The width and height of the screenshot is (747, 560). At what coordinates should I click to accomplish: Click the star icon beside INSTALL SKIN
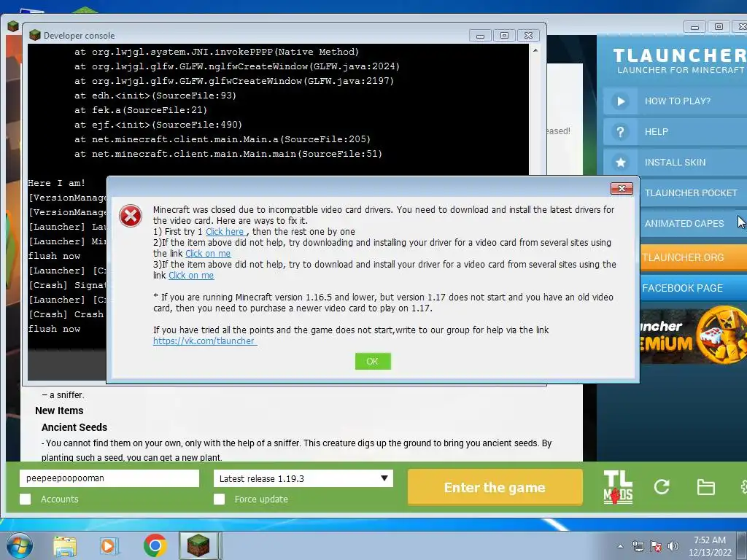click(x=620, y=163)
